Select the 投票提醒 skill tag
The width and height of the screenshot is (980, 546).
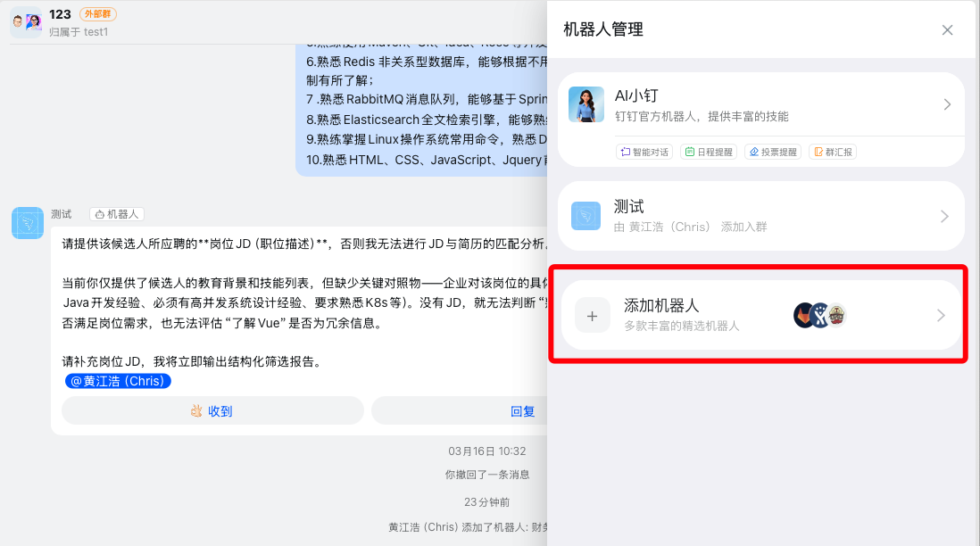point(773,152)
